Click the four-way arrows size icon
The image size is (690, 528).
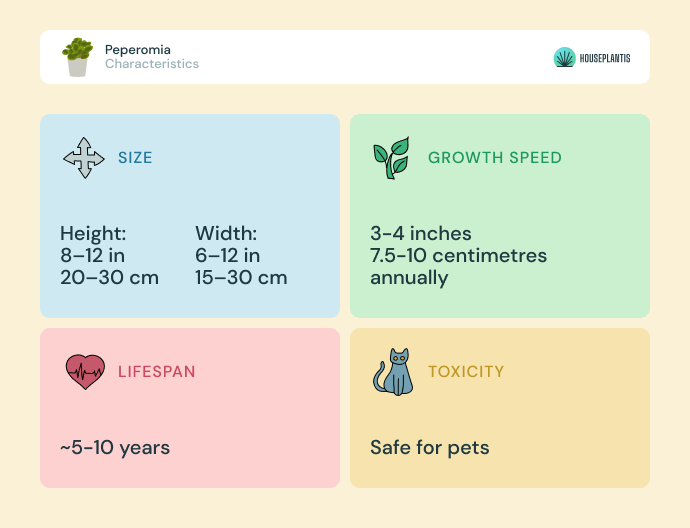point(84,158)
